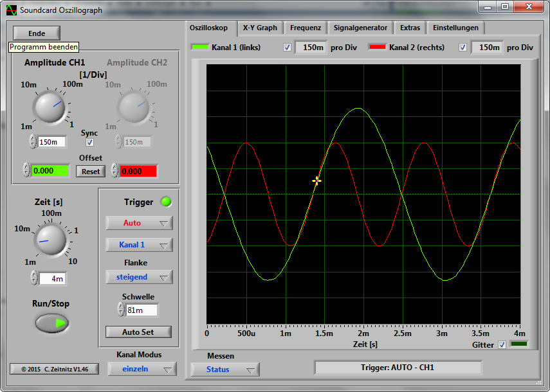Click the Kanal 1 pro Div 150m field
This screenshot has width=550, height=392.
[311, 48]
